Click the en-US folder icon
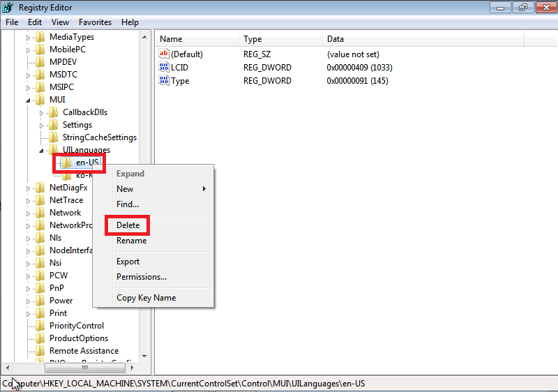The height and width of the screenshot is (392, 558). tap(66, 163)
